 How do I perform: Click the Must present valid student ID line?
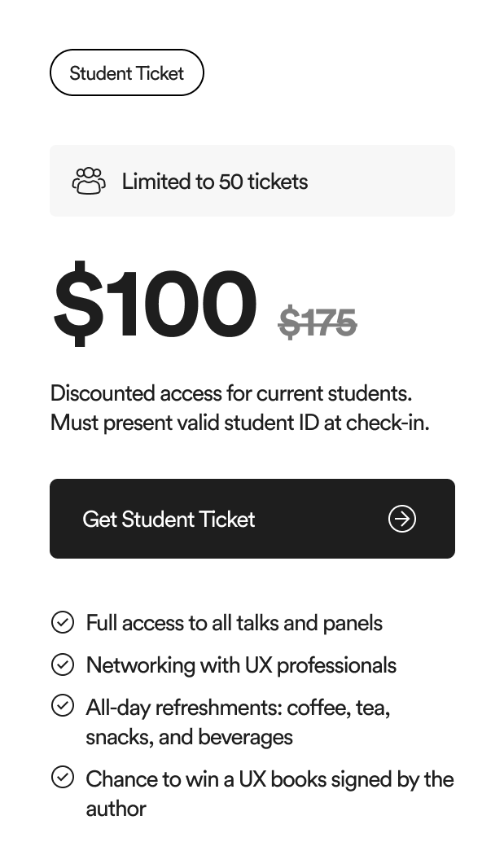(240, 423)
